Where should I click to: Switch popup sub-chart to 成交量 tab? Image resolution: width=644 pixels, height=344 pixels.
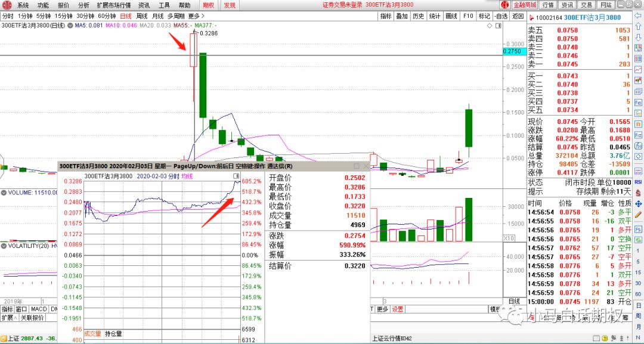point(92,334)
